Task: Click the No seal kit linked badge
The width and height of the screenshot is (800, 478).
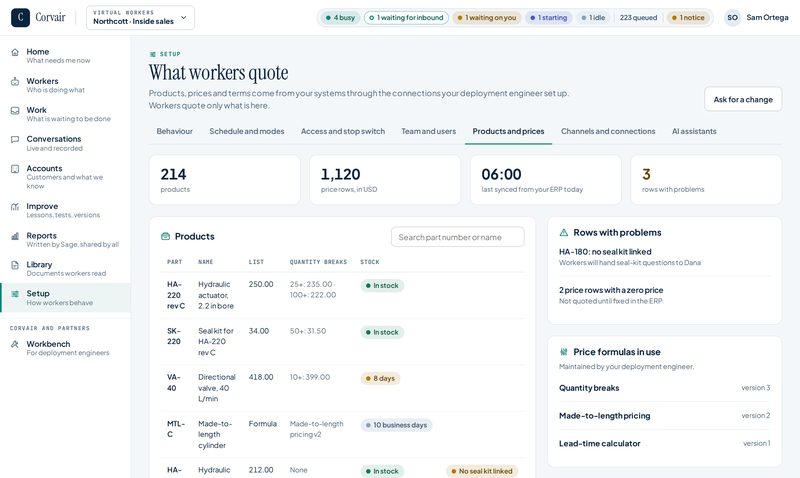Action: [x=482, y=471]
